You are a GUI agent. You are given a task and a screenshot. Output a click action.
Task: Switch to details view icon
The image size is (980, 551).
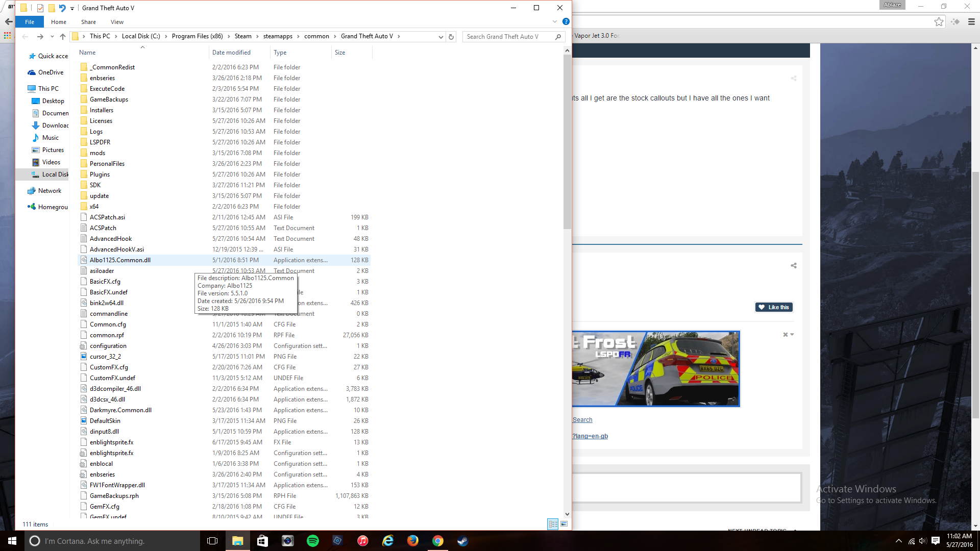(x=553, y=524)
